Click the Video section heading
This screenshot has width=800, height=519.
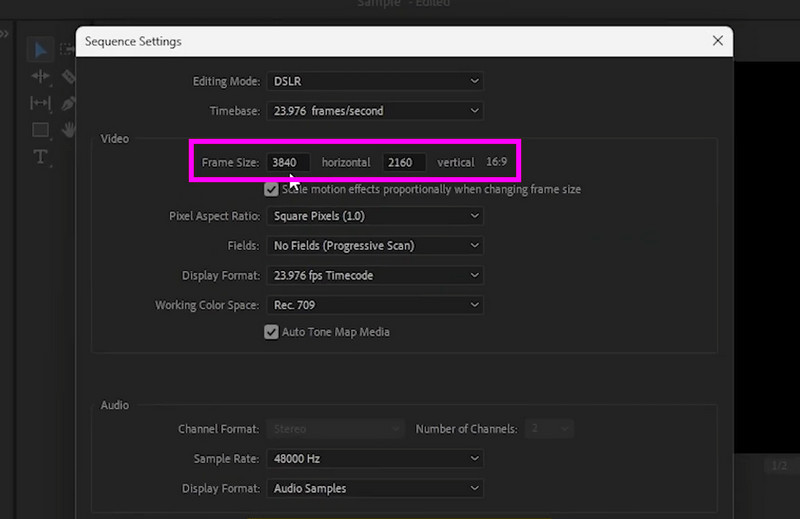[x=115, y=139]
